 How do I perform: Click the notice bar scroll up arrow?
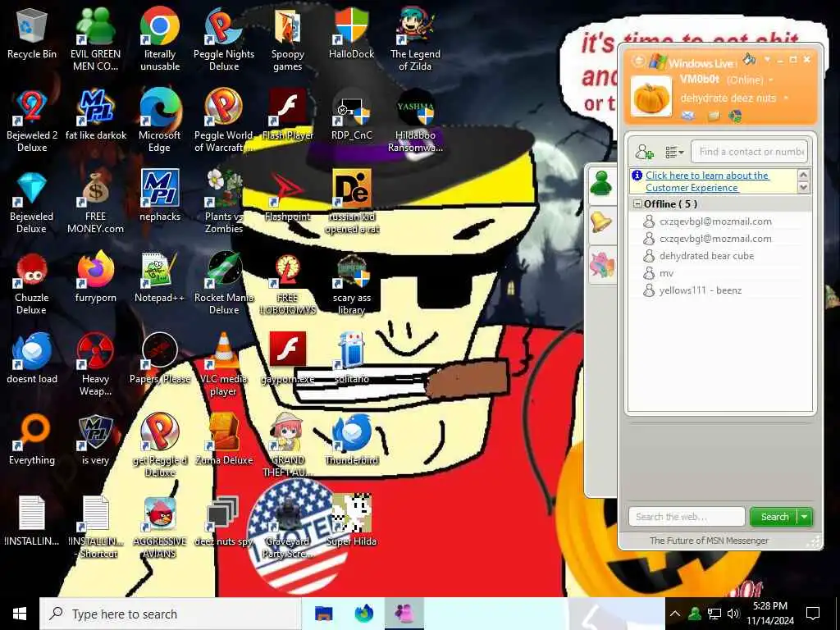803,175
